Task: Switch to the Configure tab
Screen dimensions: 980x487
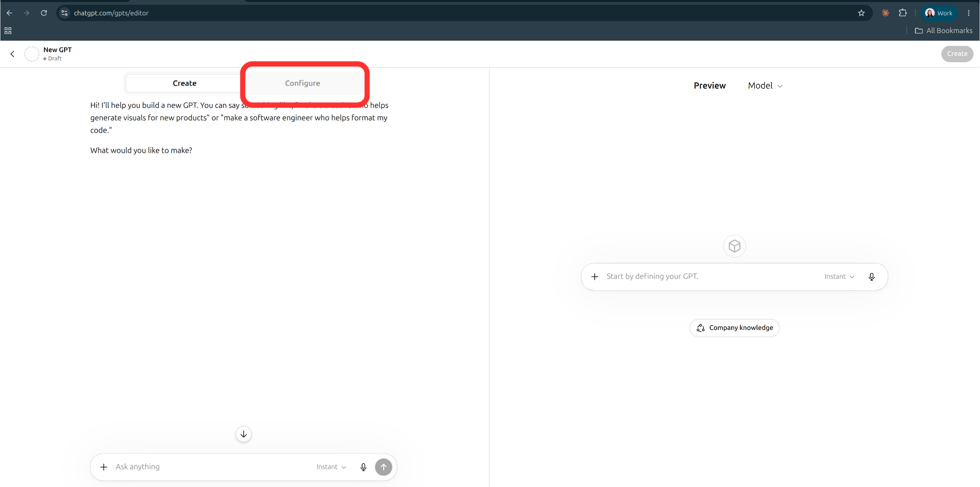Action: [302, 83]
